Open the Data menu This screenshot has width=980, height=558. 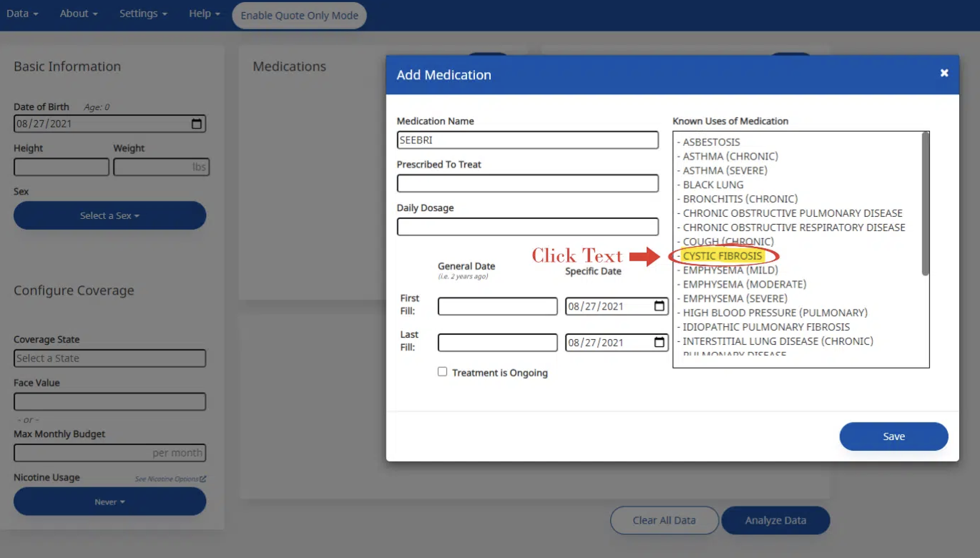22,14
